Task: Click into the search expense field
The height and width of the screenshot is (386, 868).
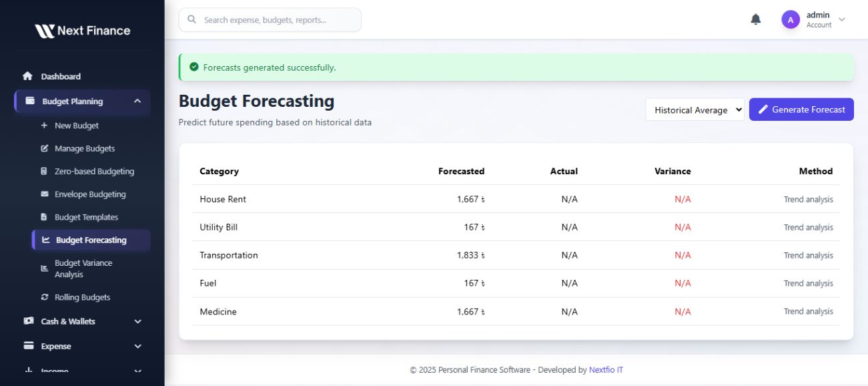Action: (x=277, y=20)
